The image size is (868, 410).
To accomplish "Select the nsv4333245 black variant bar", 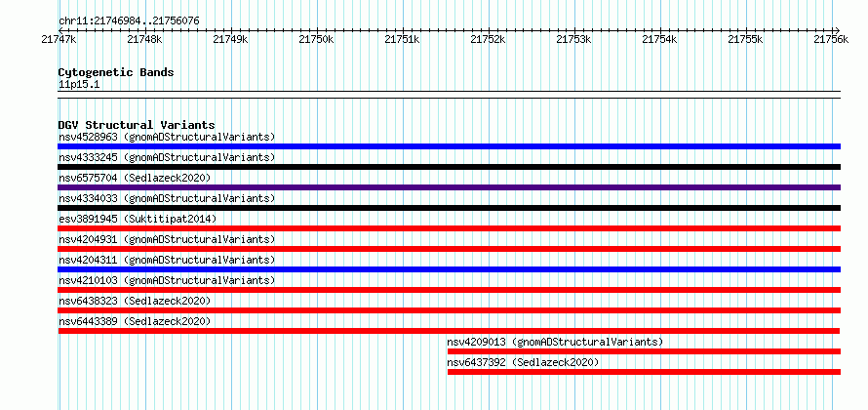I will point(449,167).
